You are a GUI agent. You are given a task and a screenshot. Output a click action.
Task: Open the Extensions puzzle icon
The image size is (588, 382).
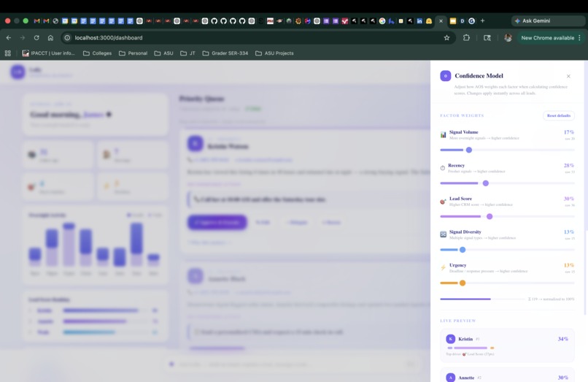click(x=466, y=38)
